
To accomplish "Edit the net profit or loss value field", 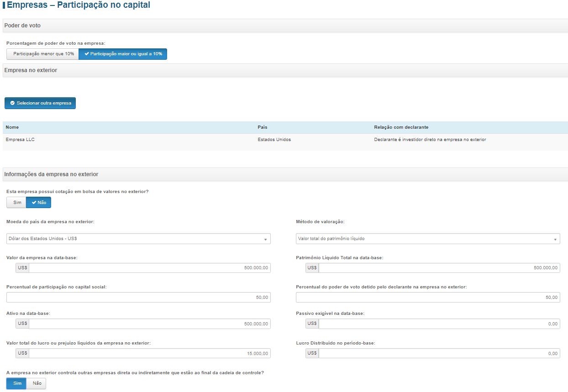I will coord(149,353).
